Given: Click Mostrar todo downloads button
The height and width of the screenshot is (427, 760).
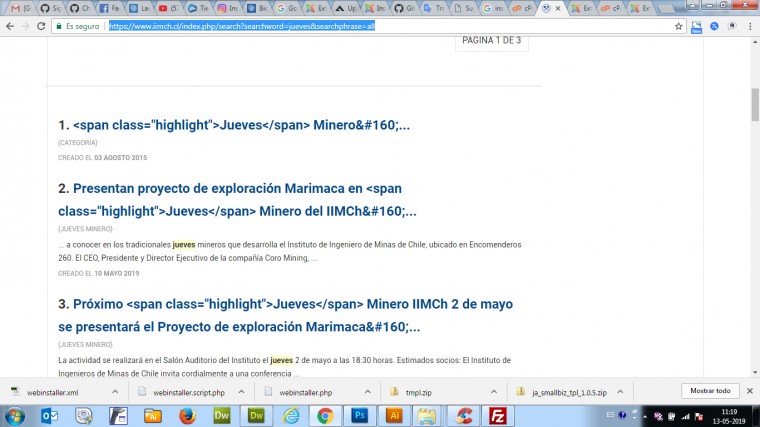Looking at the screenshot, I should 710,391.
